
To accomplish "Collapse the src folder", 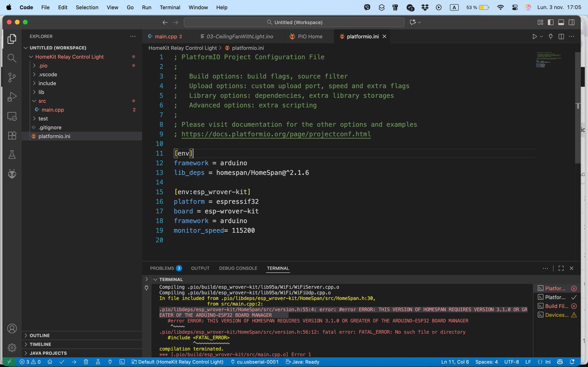I will pyautogui.click(x=42, y=101).
